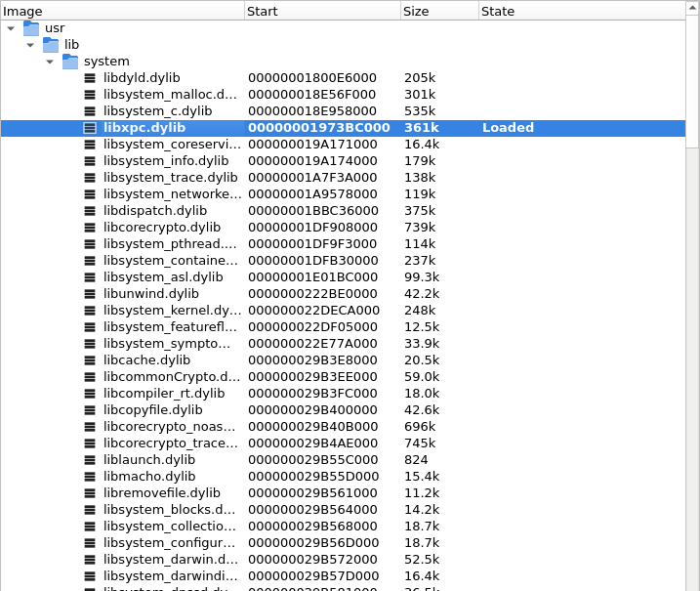The image size is (700, 591).
Task: Select the libcopyfile.dylib row name
Action: pyautogui.click(x=152, y=410)
